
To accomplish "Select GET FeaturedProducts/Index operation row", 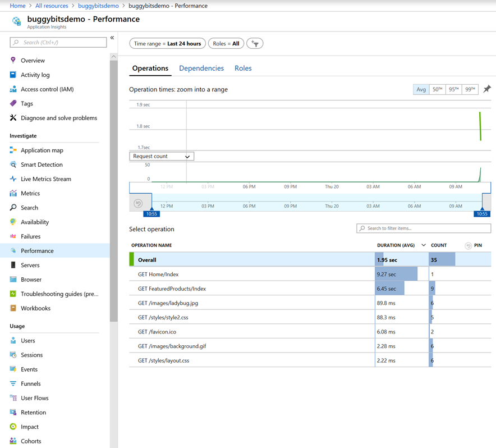I will coord(310,289).
